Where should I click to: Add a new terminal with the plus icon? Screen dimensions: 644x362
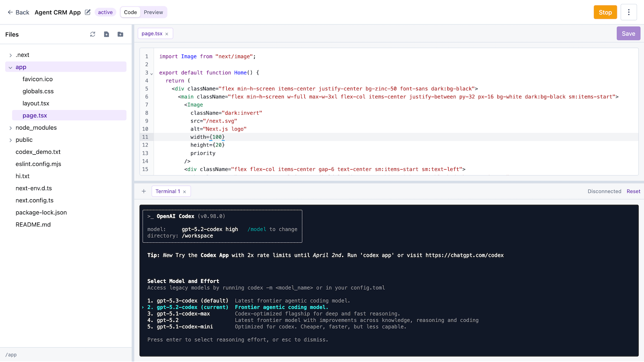point(143,191)
